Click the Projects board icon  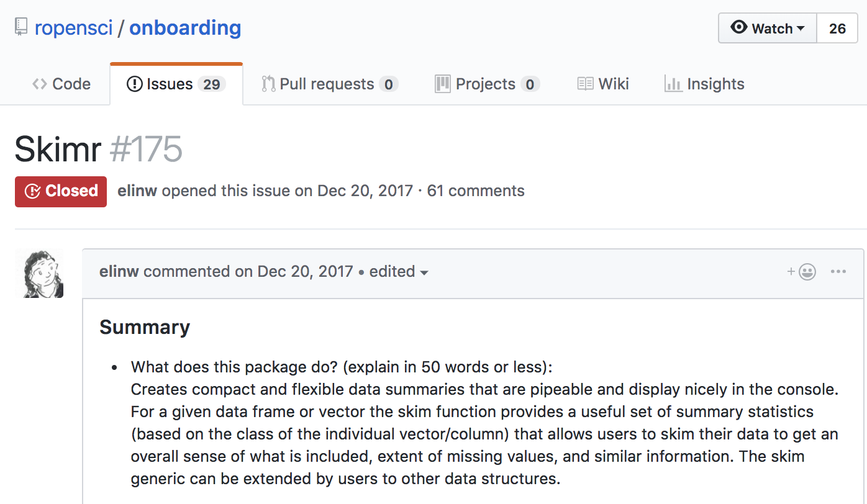[x=442, y=84]
